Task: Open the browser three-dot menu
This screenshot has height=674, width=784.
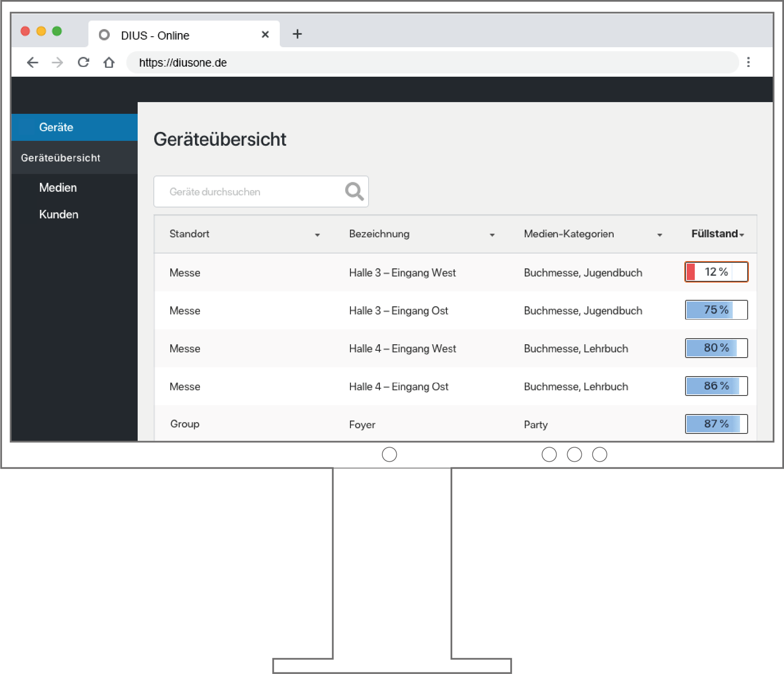Action: (748, 62)
